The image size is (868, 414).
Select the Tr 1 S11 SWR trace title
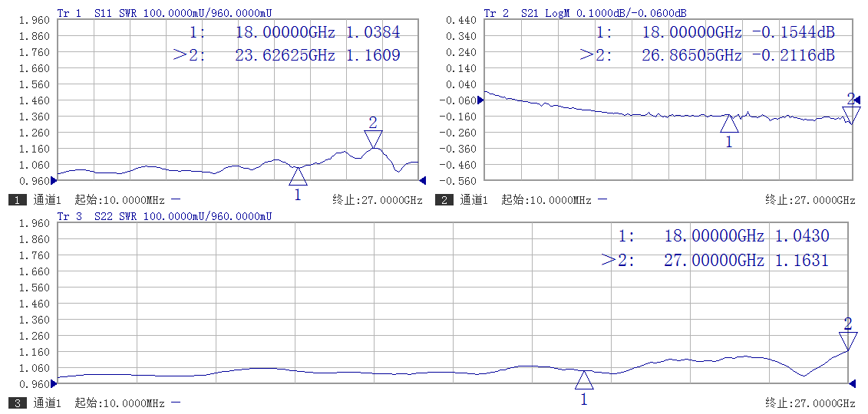[164, 13]
